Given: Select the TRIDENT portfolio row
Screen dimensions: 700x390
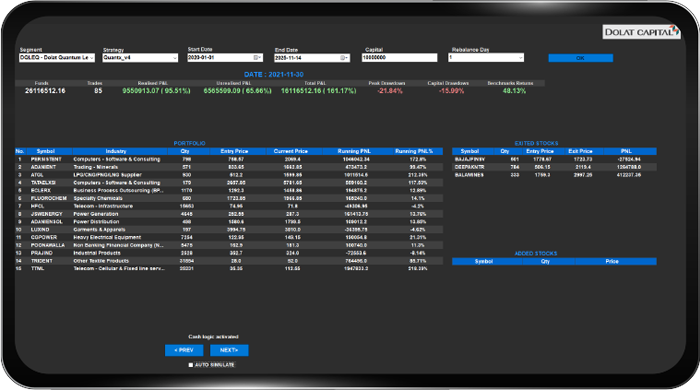Looking at the screenshot, I should [229, 261].
